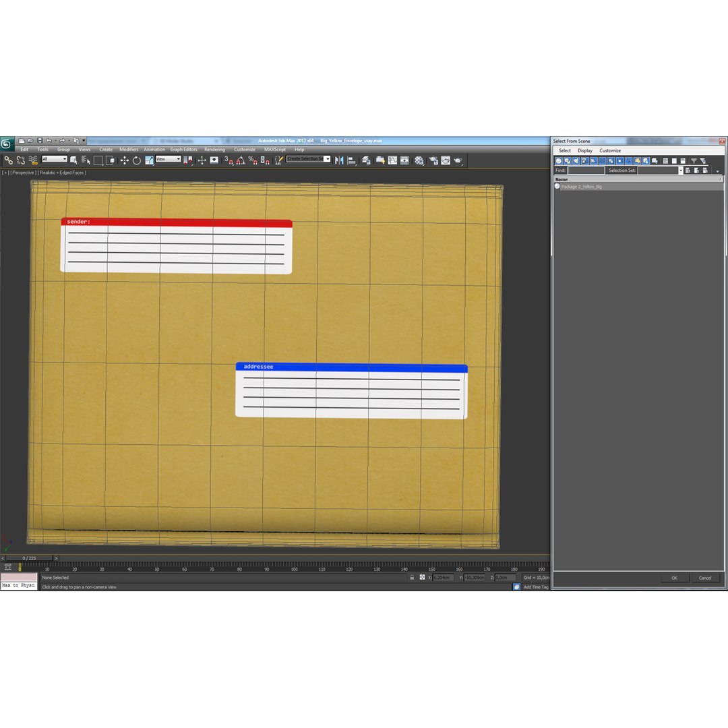Open Customize menu in Select From Scene
The width and height of the screenshot is (728, 728).
pyautogui.click(x=610, y=150)
